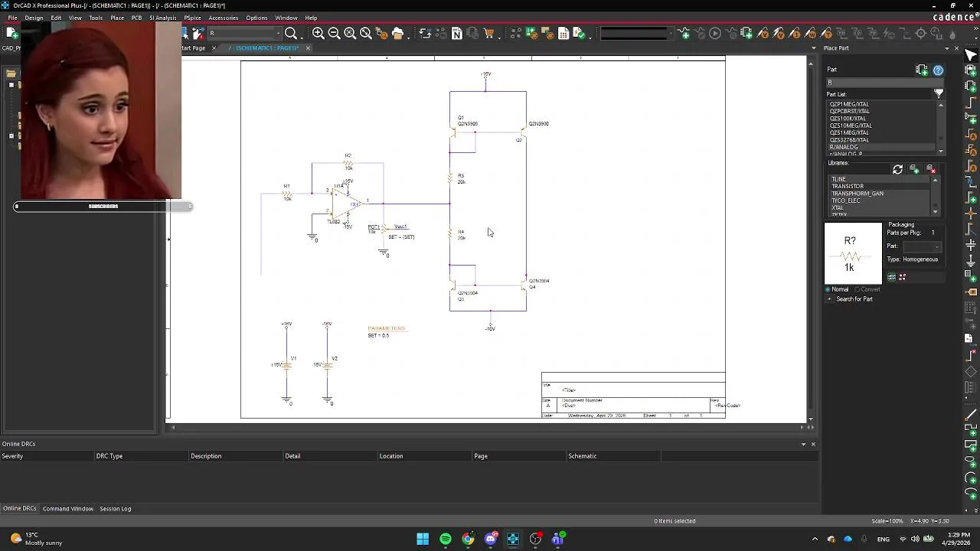
Task: Open the shopping cart toolbar icon
Action: pos(488,33)
